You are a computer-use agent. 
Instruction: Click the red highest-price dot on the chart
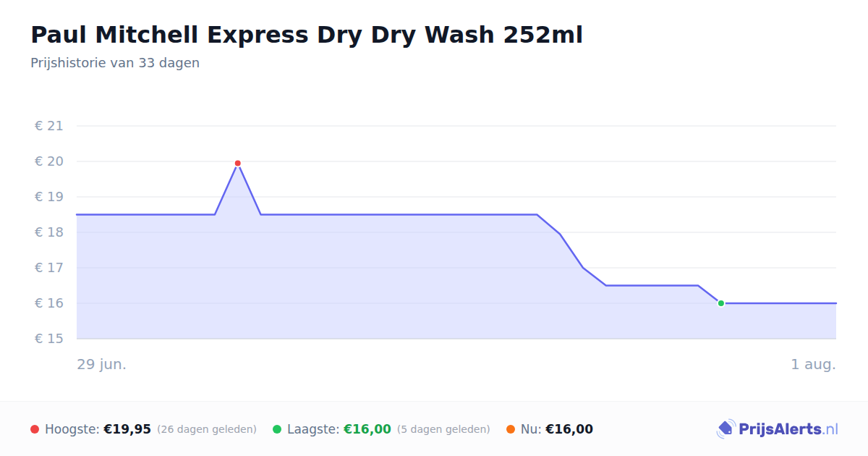click(x=237, y=164)
